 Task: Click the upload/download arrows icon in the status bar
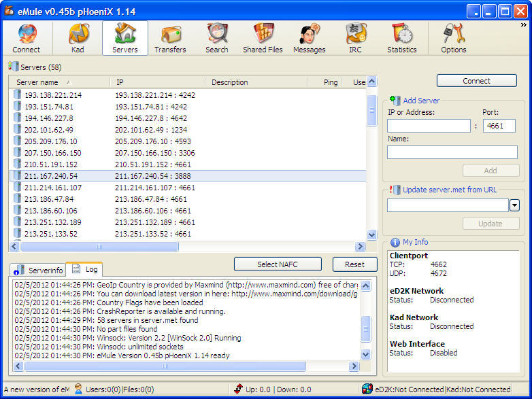tap(239, 389)
